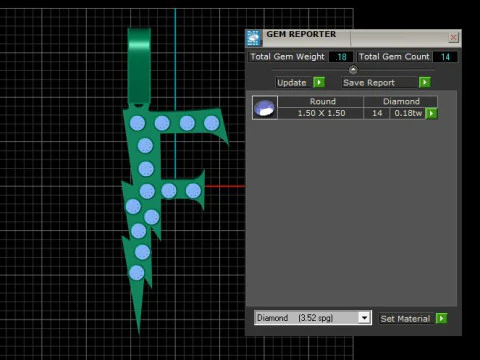Click the Total Gem Count value field

point(445,57)
